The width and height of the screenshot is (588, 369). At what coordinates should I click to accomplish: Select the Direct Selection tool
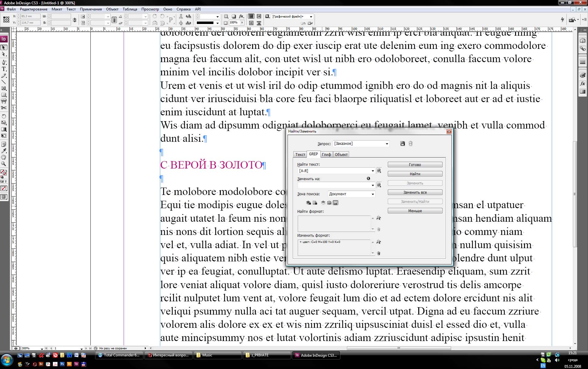point(4,54)
